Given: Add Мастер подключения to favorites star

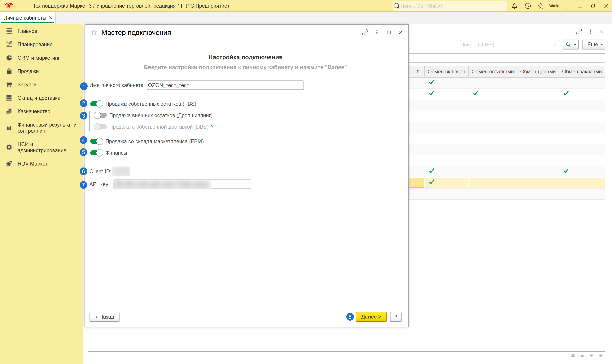Looking at the screenshot, I should [94, 32].
